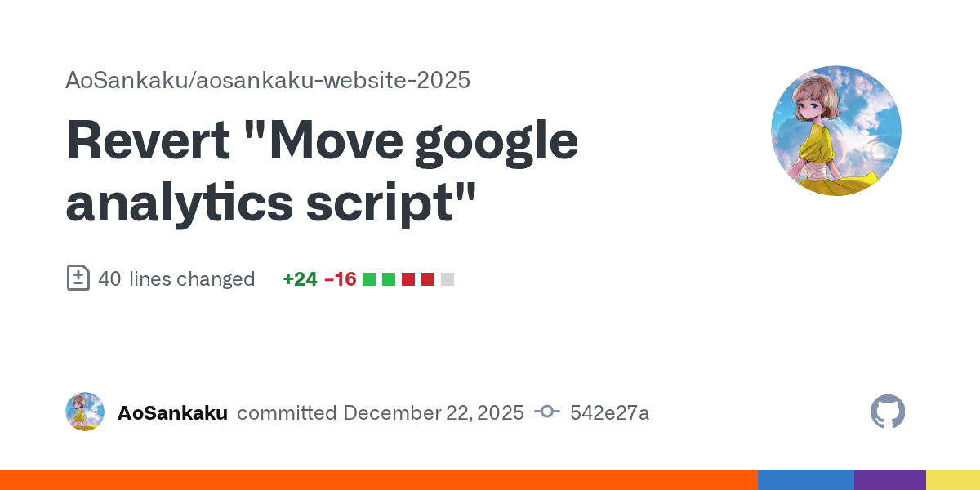Open the small AoSankaku avatar near the author name

pos(85,412)
